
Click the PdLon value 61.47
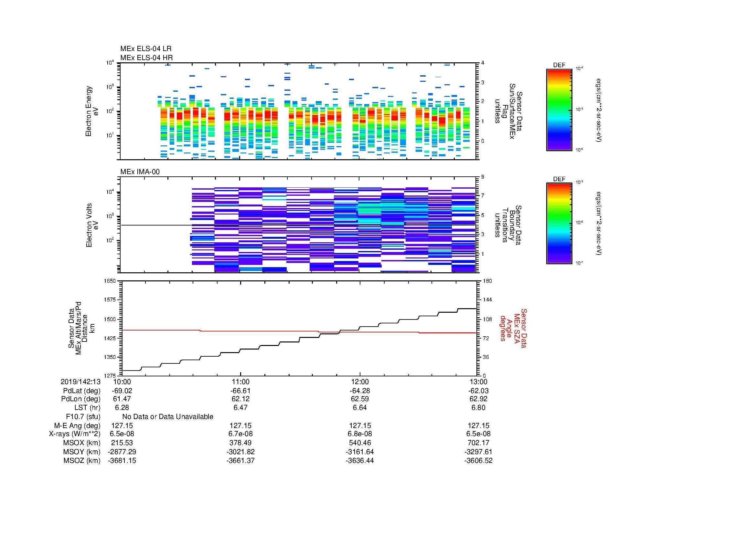122,399
